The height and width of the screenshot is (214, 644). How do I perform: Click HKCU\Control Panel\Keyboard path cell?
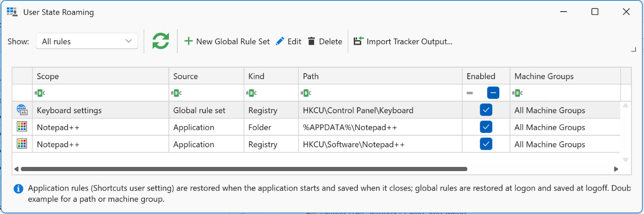(380, 110)
